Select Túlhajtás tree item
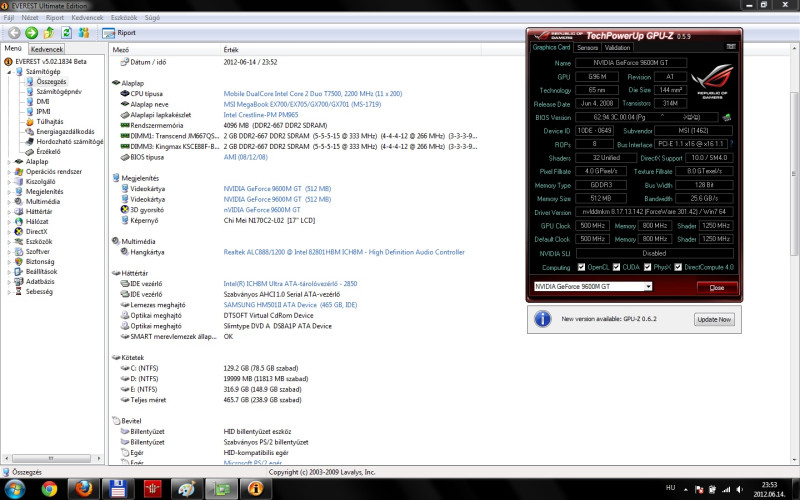The width and height of the screenshot is (800, 500). click(50, 121)
